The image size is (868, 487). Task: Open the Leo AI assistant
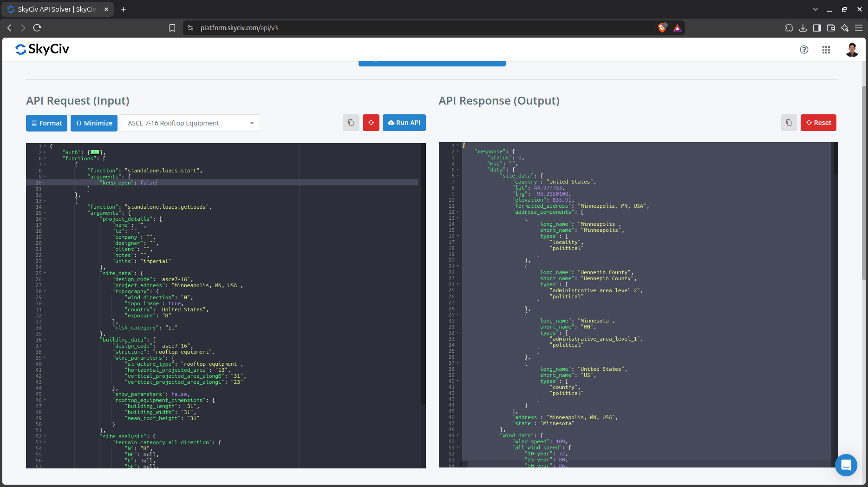(x=845, y=28)
